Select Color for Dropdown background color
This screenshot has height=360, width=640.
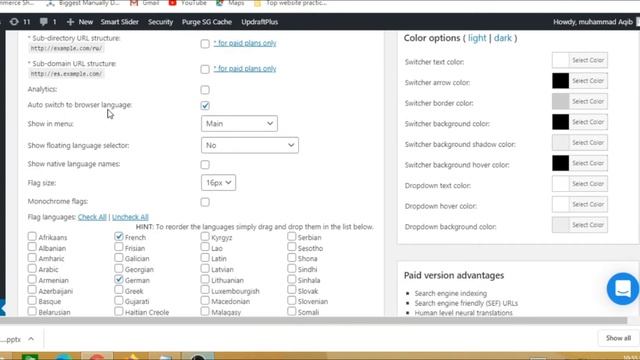click(588, 225)
